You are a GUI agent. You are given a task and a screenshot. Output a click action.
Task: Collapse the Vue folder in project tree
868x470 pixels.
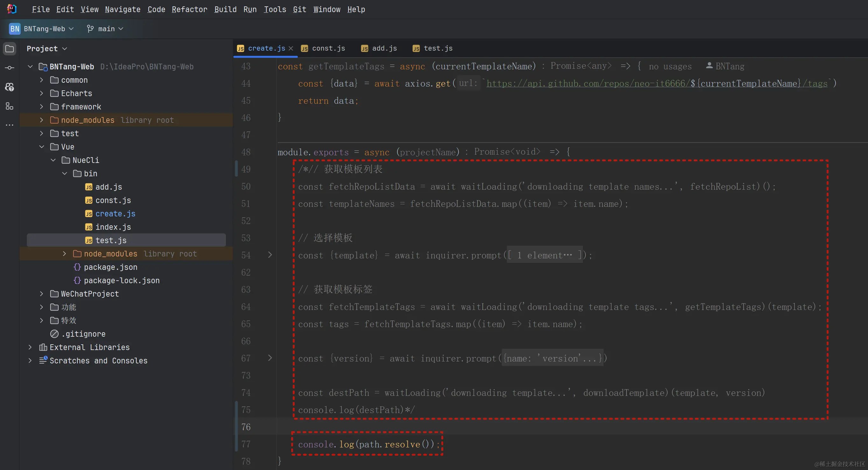coord(42,147)
